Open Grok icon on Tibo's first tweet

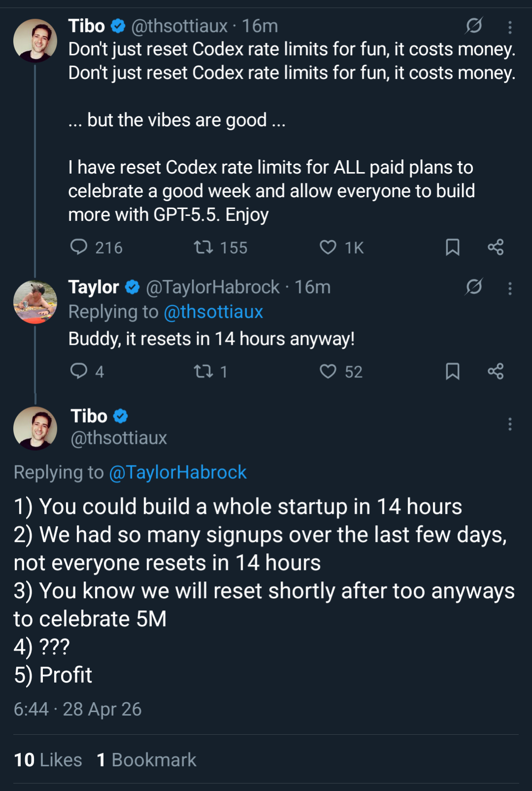click(474, 25)
